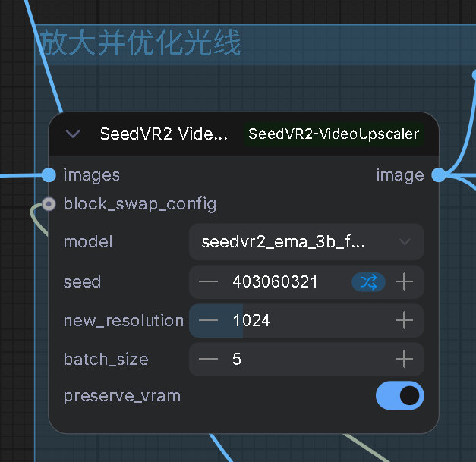Click the new_resolution slider value 1024
The height and width of the screenshot is (462, 476).
(251, 320)
